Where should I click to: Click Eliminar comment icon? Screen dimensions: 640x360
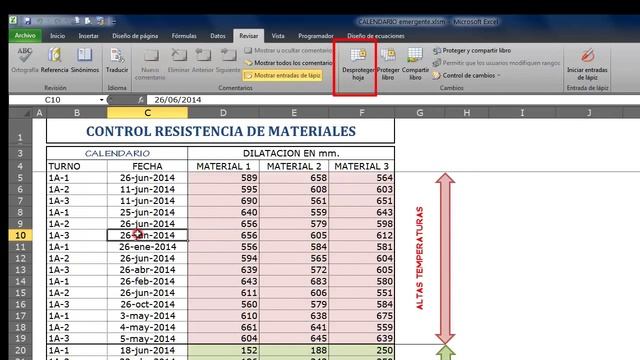point(178,55)
